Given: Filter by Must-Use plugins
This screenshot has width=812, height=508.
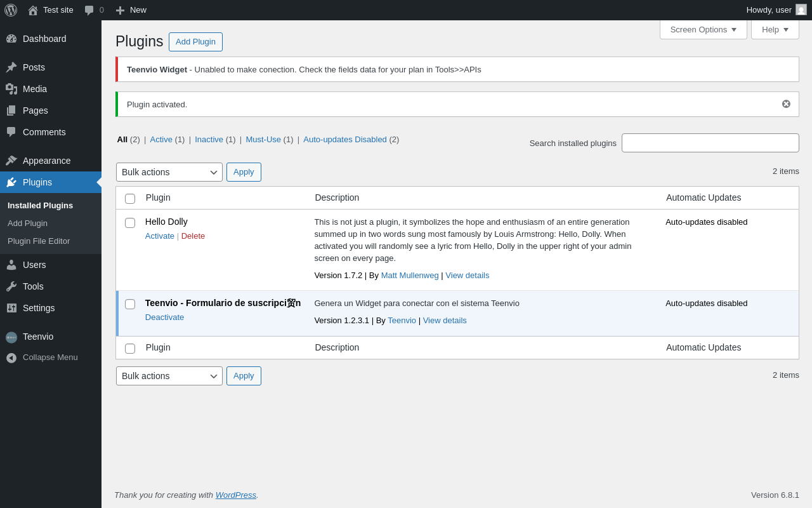Looking at the screenshot, I should pyautogui.click(x=263, y=140).
